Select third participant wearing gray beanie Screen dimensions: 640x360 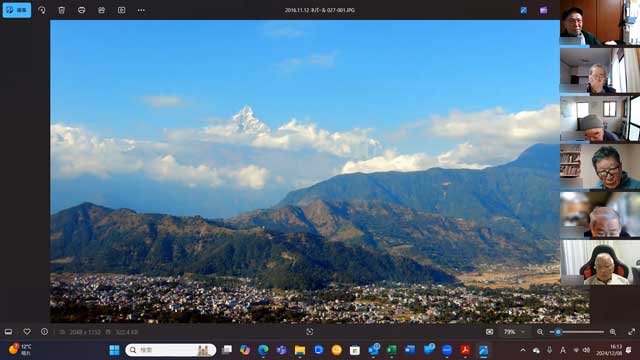(x=600, y=119)
